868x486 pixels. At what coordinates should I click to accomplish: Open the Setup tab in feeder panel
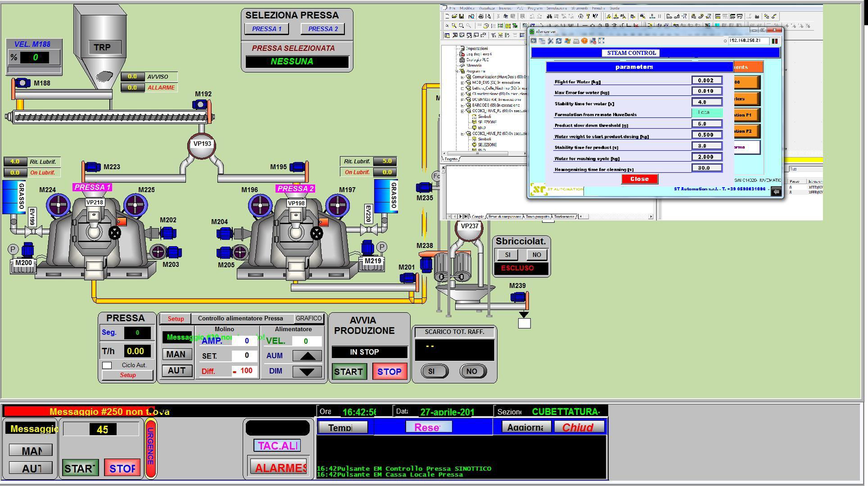click(x=176, y=319)
